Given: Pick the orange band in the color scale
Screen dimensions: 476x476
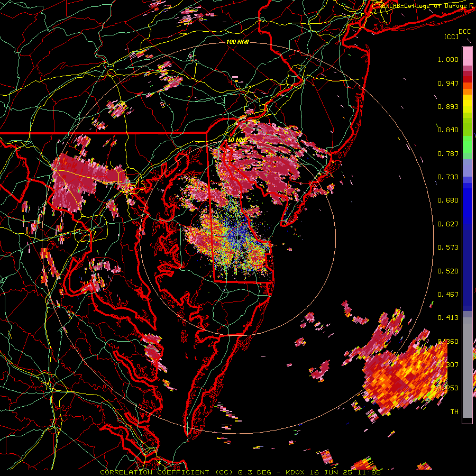Looking at the screenshot, I should pyautogui.click(x=467, y=91).
